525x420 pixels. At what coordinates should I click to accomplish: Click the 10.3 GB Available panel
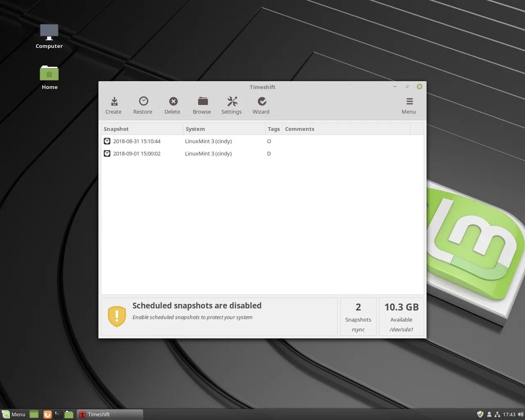click(x=402, y=317)
